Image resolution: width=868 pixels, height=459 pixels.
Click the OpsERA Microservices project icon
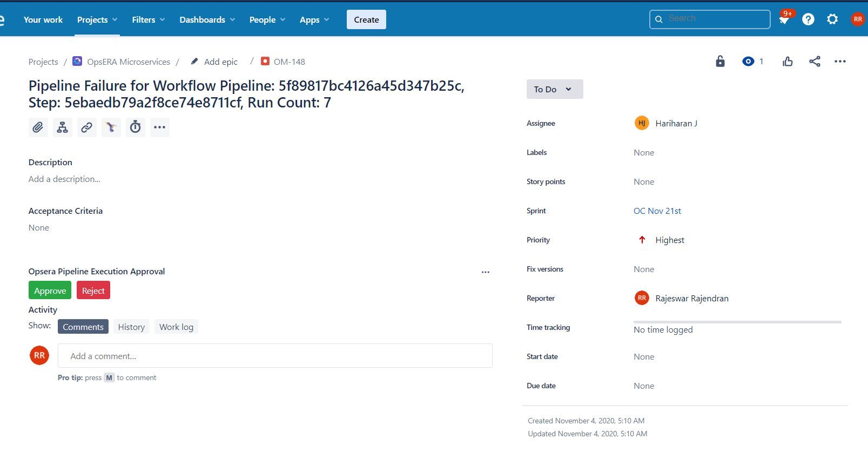pyautogui.click(x=77, y=61)
